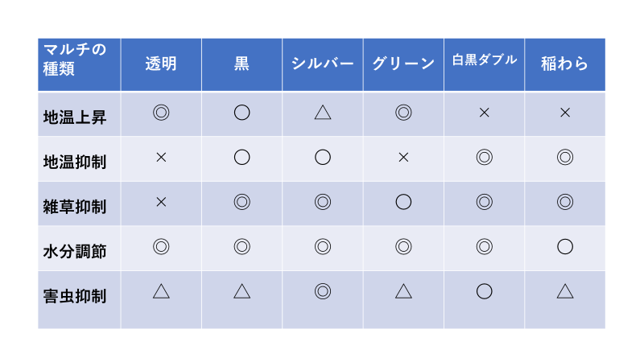Click the triangle for 透明 in 害虫抑制 row

[x=161, y=291]
